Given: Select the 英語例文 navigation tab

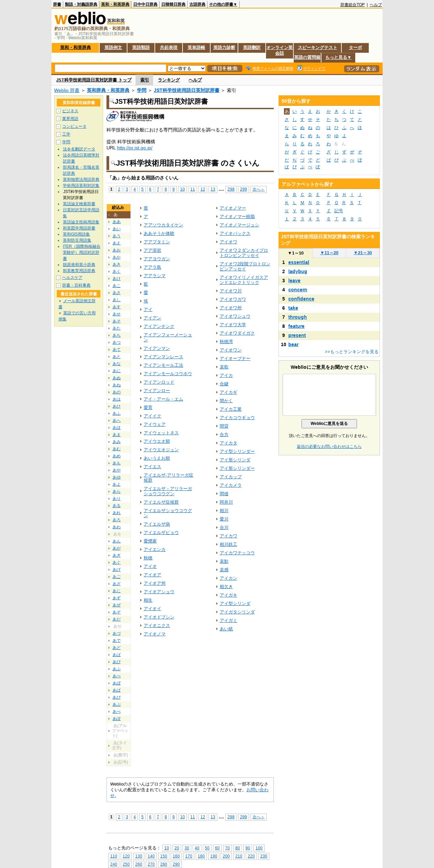Looking at the screenshot, I should pos(113,48).
